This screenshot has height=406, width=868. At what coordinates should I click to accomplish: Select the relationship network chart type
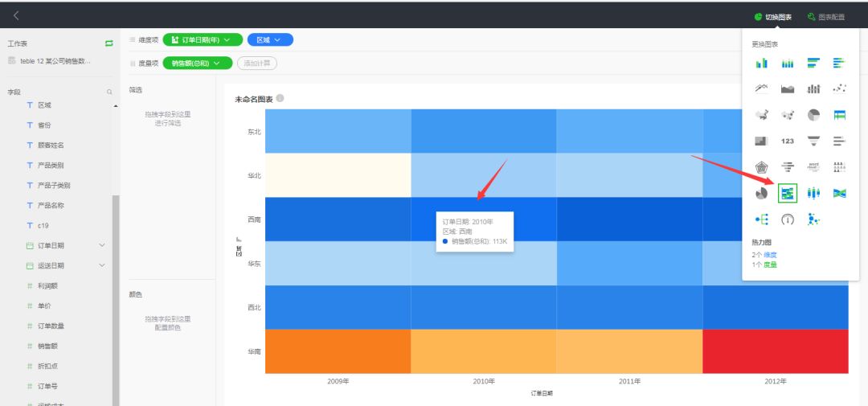pyautogui.click(x=813, y=219)
